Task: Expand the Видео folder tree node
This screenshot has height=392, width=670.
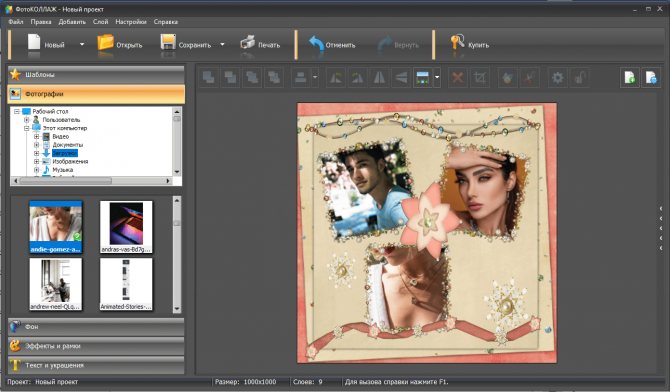Action: point(37,137)
